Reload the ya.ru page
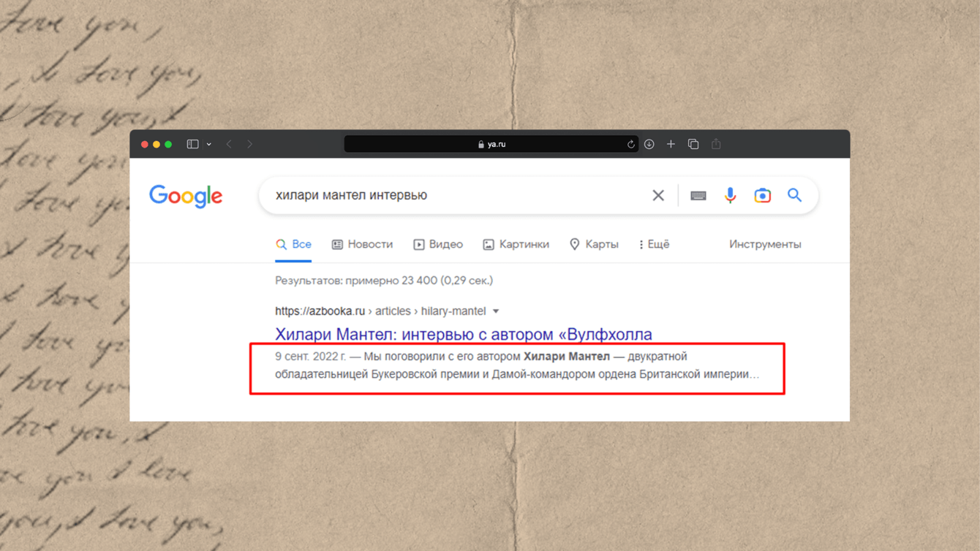The height and width of the screenshot is (551, 980). tap(630, 145)
